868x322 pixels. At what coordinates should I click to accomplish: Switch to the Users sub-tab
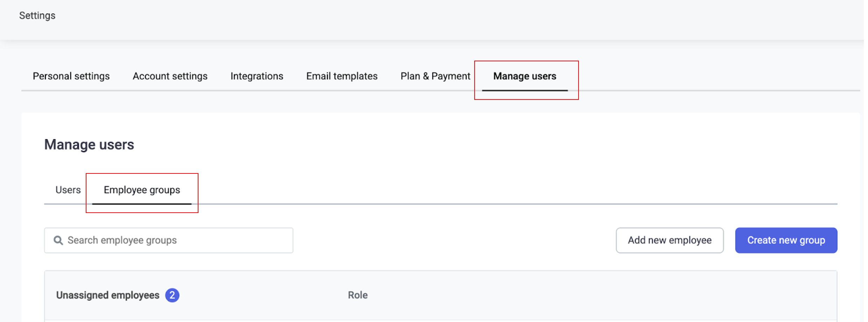pyautogui.click(x=68, y=190)
